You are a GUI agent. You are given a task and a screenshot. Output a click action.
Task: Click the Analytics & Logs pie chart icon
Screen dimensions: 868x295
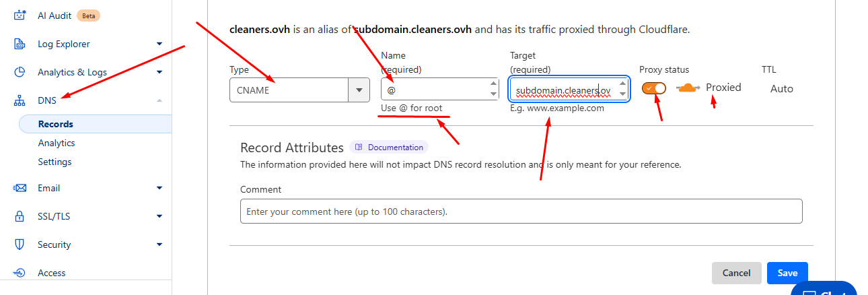20,72
